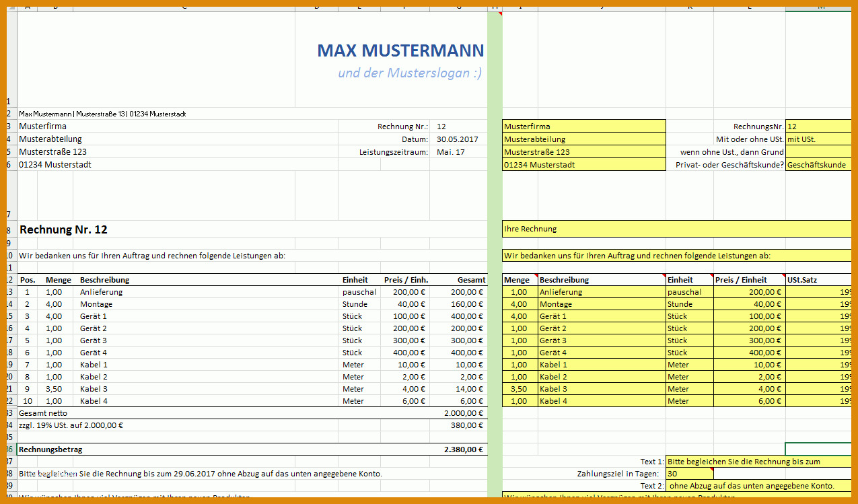Select 'Privat- oder Geschäftskunde?' label
858x504 pixels.
coord(730,165)
